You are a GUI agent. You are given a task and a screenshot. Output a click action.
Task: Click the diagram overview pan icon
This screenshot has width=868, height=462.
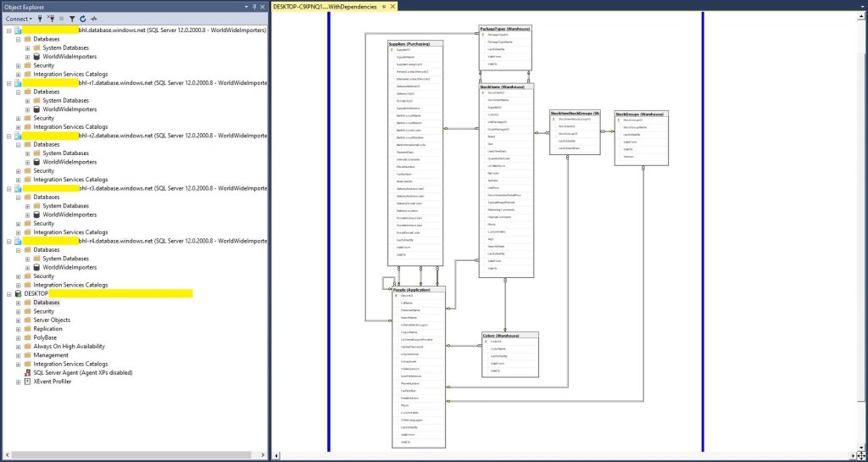tap(862, 456)
